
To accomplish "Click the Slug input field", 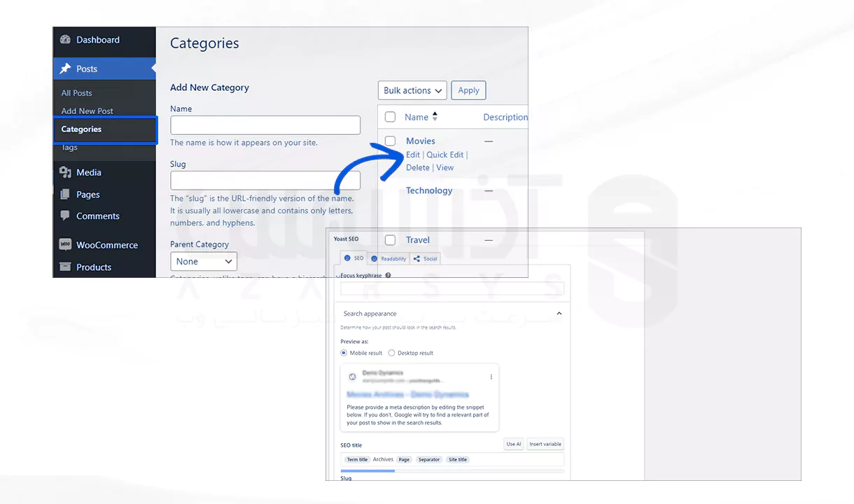I will point(265,181).
